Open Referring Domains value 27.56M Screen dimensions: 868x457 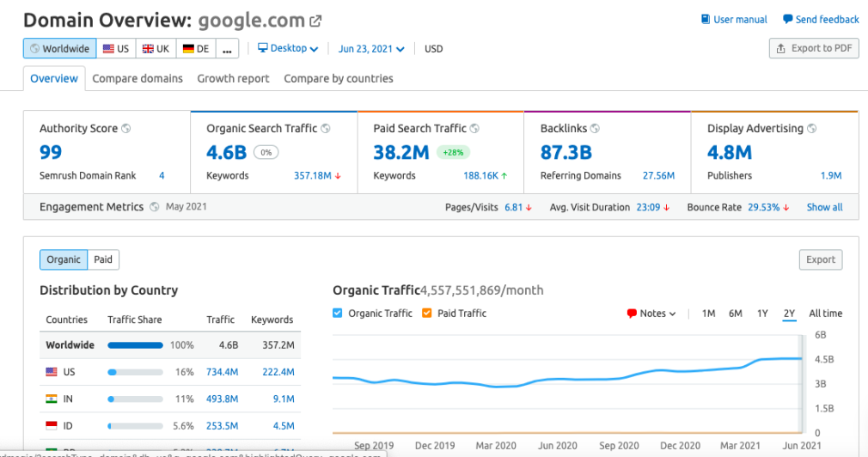pyautogui.click(x=658, y=176)
